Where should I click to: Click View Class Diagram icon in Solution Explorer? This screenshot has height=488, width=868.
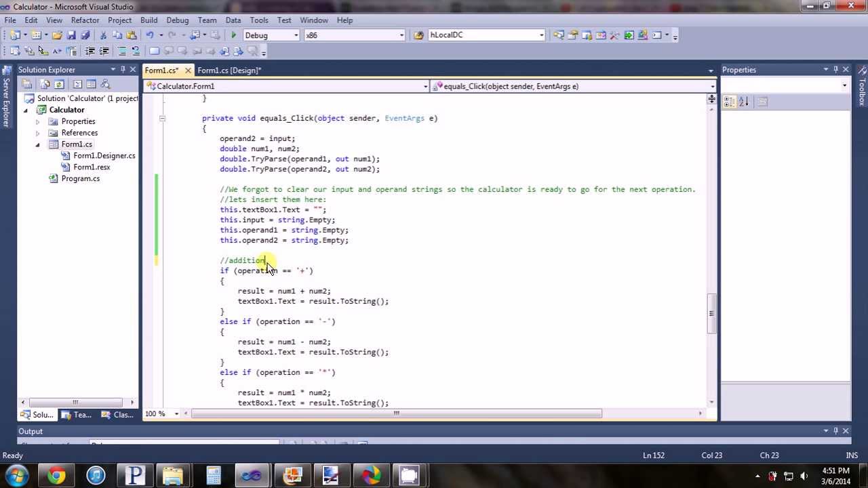(106, 84)
